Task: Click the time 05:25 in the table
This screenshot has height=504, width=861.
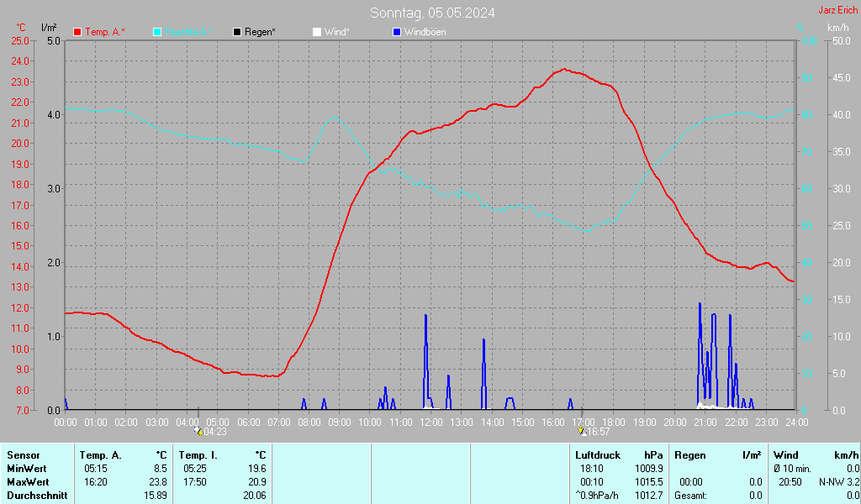Action: coord(194,469)
